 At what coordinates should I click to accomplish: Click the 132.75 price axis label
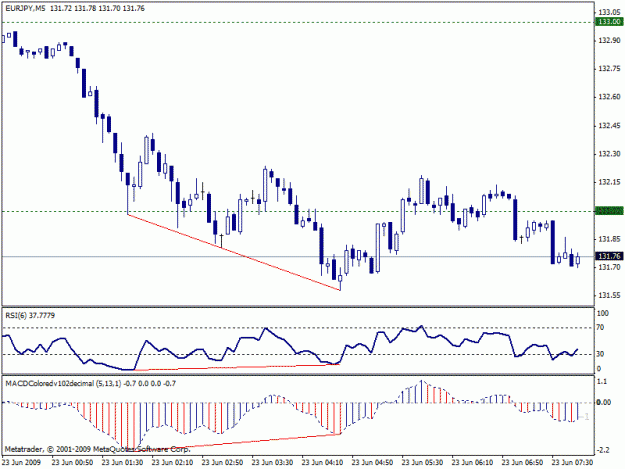pyautogui.click(x=609, y=69)
